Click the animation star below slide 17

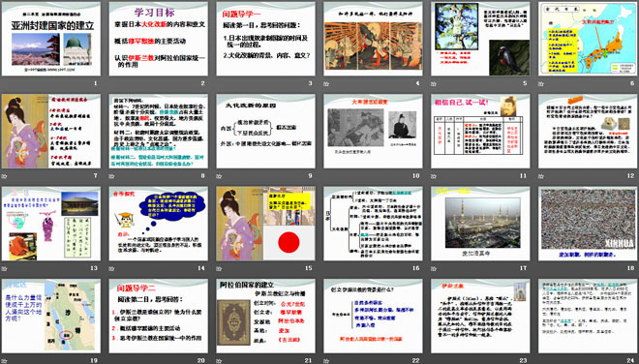click(434, 269)
